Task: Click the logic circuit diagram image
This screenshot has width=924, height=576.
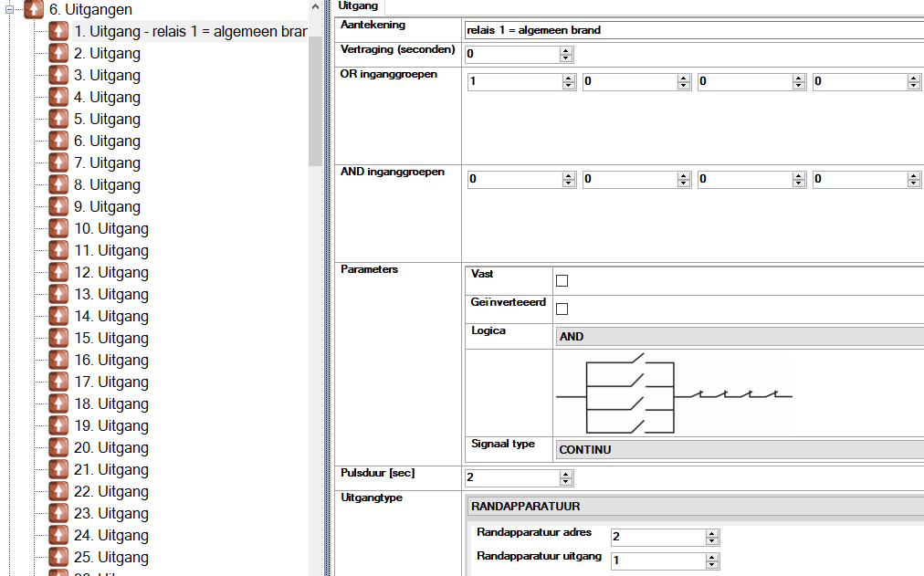Action: tap(674, 394)
